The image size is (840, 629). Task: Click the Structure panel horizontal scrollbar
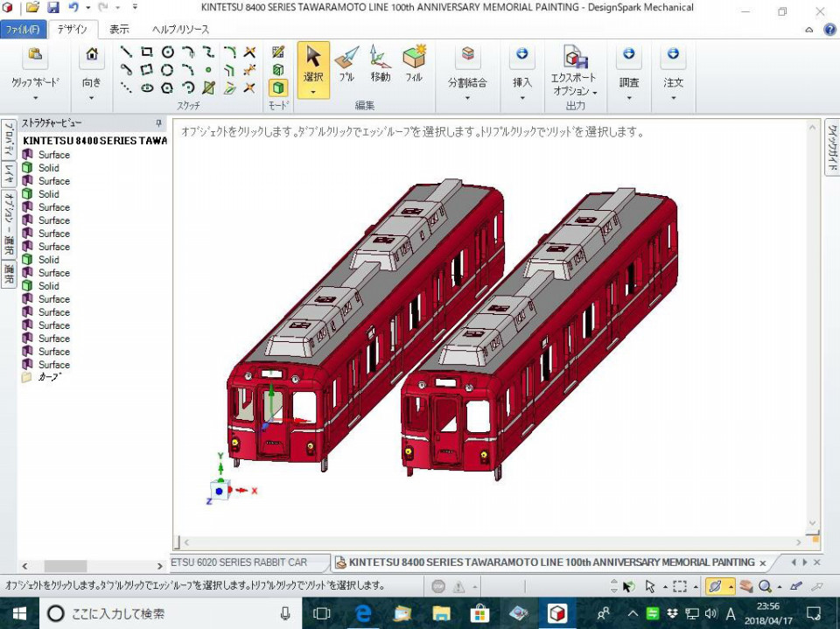click(x=66, y=566)
